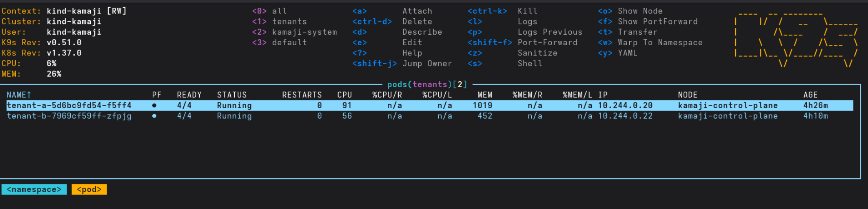Click the CPU column header

pos(345,95)
